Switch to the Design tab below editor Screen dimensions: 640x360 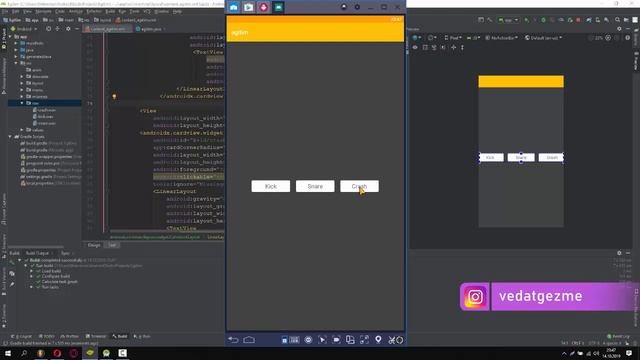tap(94, 245)
